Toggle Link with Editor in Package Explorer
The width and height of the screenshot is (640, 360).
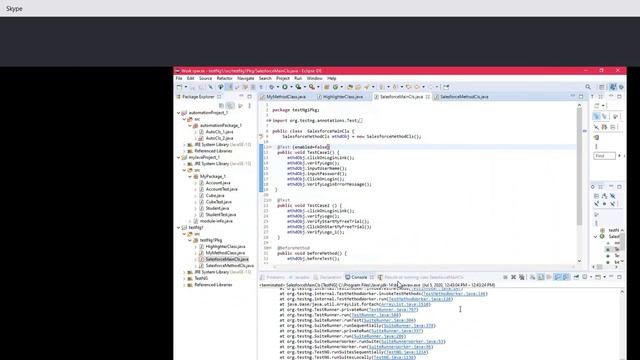(231, 106)
